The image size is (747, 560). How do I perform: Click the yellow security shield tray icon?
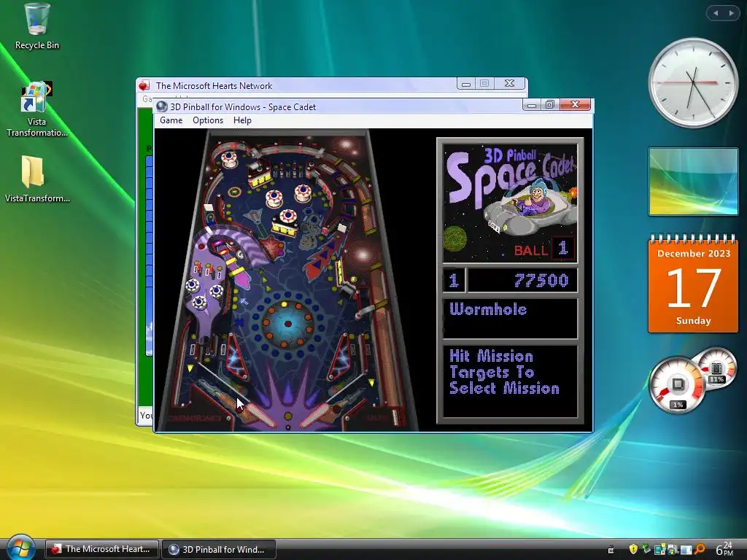[632, 549]
